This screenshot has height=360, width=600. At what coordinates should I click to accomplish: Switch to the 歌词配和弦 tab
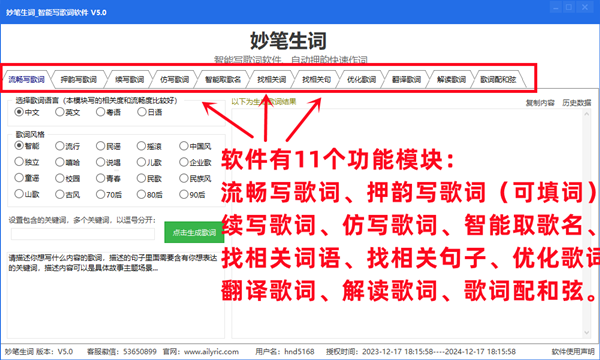click(498, 80)
